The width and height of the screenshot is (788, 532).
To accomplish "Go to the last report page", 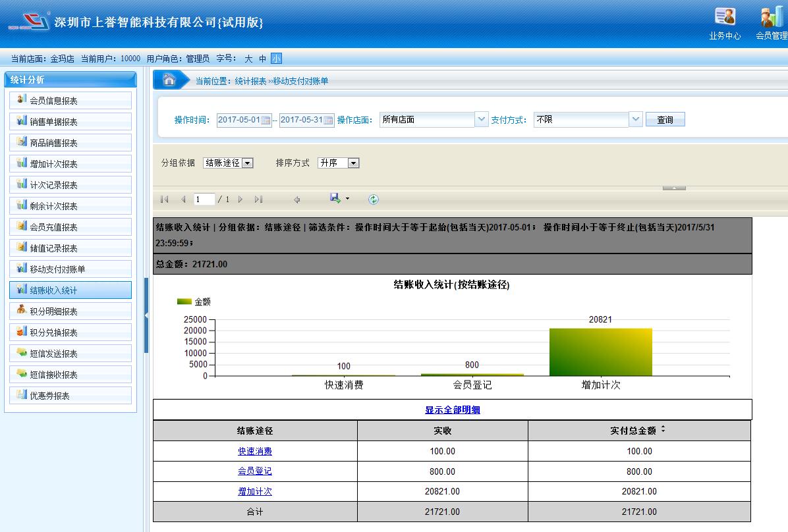I will 258,199.
